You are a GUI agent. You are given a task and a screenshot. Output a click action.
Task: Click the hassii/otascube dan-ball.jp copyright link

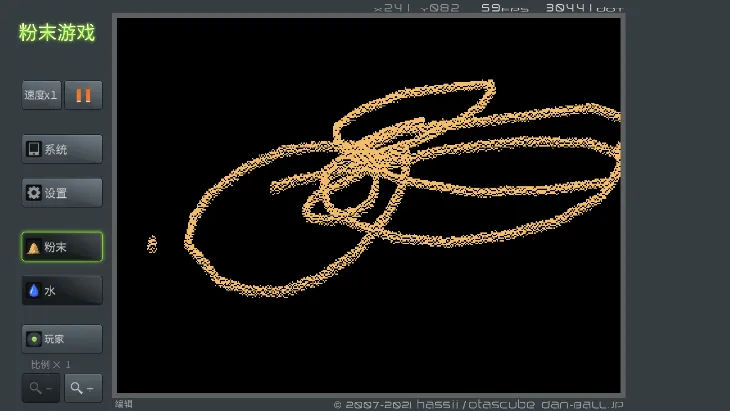[479, 404]
